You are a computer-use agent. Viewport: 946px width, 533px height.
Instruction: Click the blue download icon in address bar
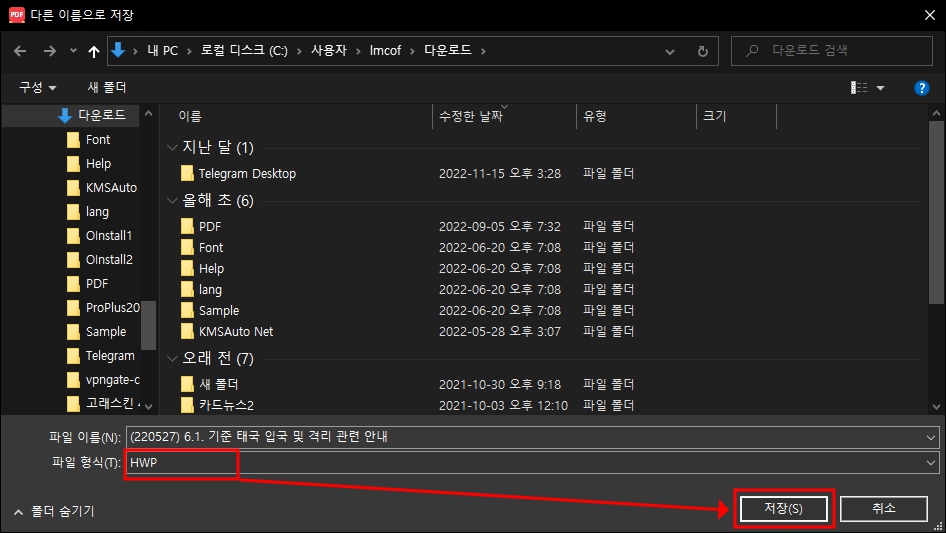tap(118, 50)
